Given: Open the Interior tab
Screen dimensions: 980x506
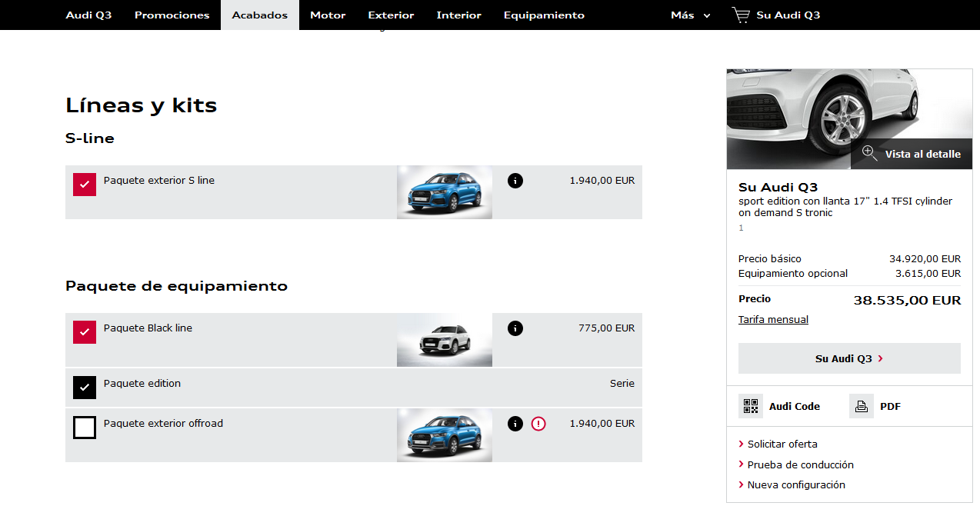Looking at the screenshot, I should click(458, 15).
